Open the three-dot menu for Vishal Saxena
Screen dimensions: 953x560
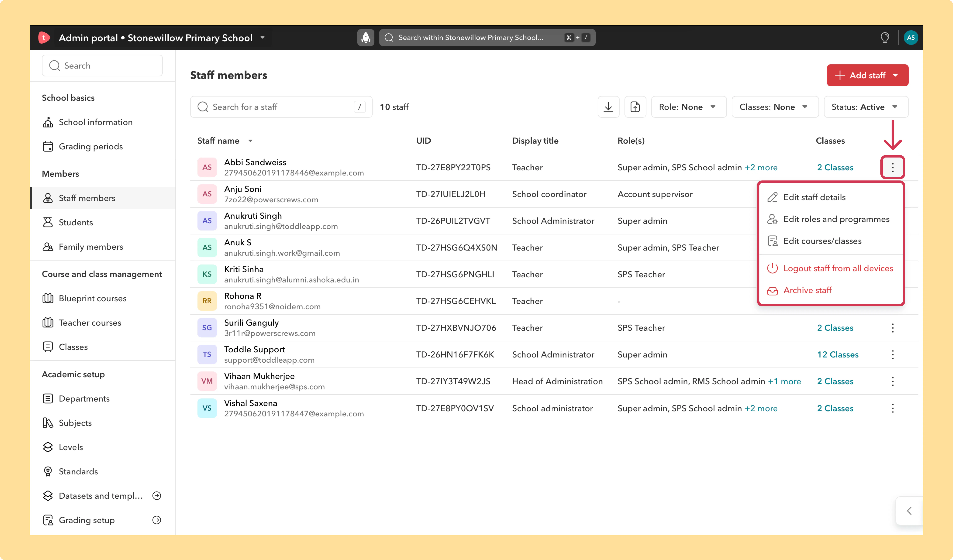pos(893,408)
